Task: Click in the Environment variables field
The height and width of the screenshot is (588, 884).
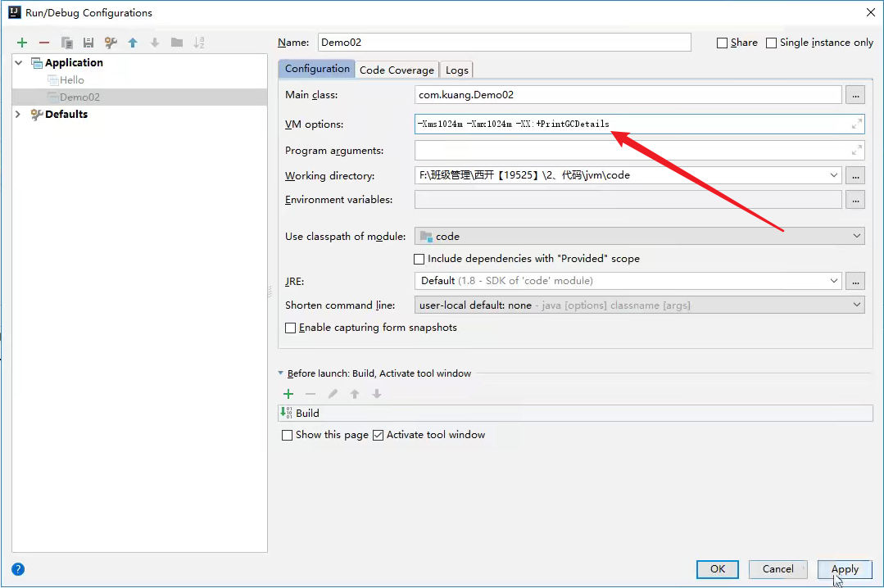Action: coord(628,200)
